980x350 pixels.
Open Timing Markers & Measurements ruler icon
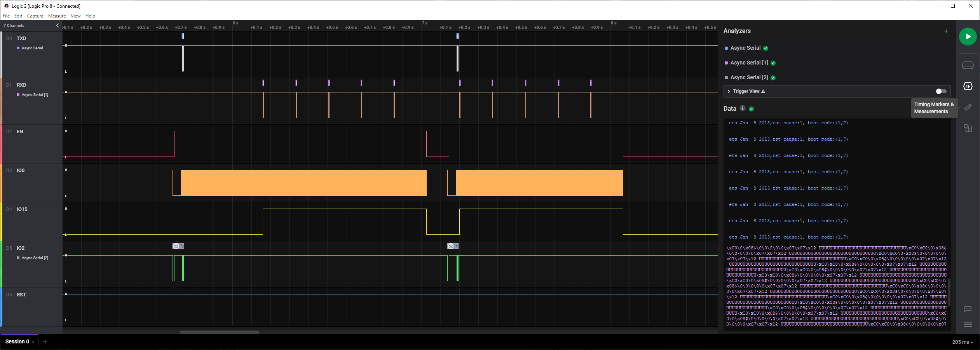(968, 107)
